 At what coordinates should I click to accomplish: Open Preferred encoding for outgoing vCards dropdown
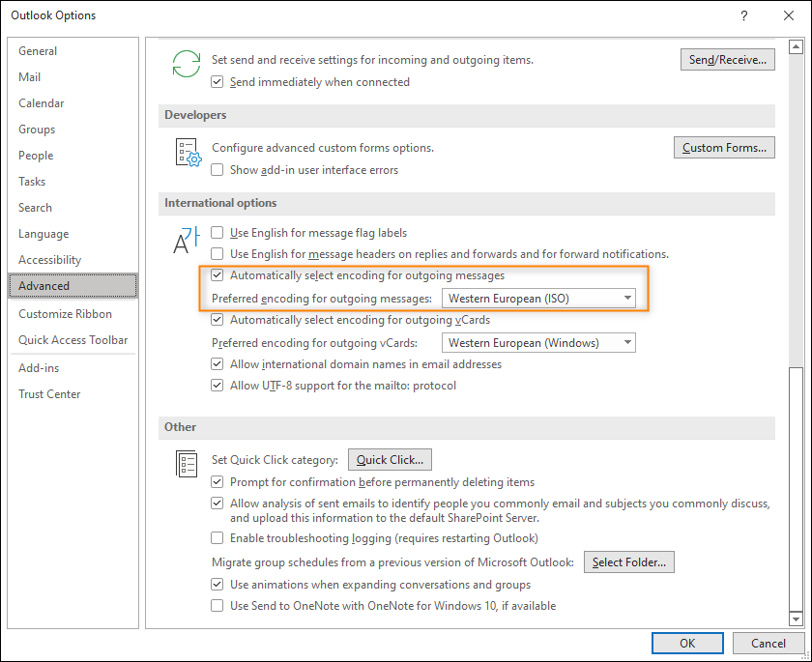point(538,343)
